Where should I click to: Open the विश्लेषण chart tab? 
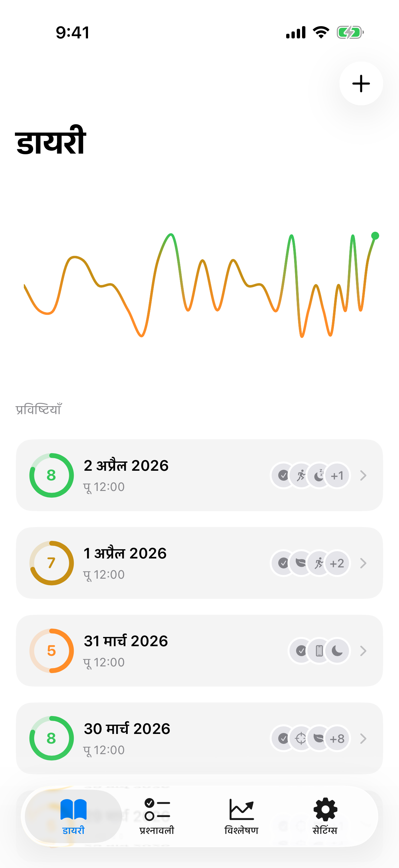242,816
